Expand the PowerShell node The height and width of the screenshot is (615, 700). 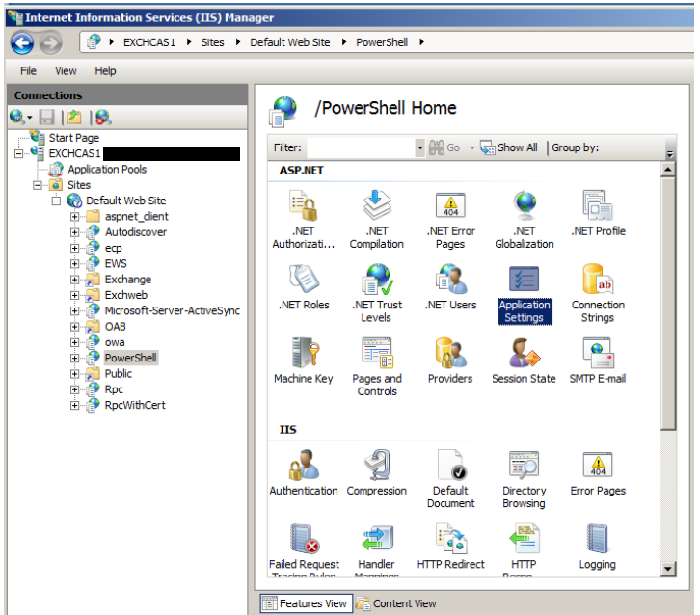[x=74, y=359]
